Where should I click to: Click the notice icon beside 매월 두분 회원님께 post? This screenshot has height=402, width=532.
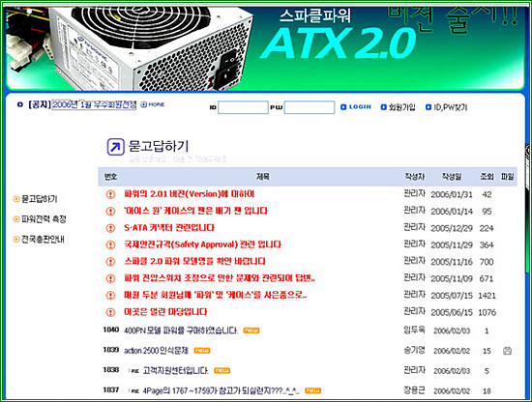110,296
